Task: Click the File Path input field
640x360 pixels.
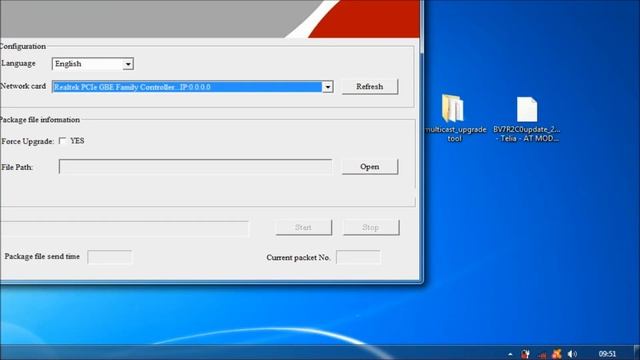Action: [195, 167]
